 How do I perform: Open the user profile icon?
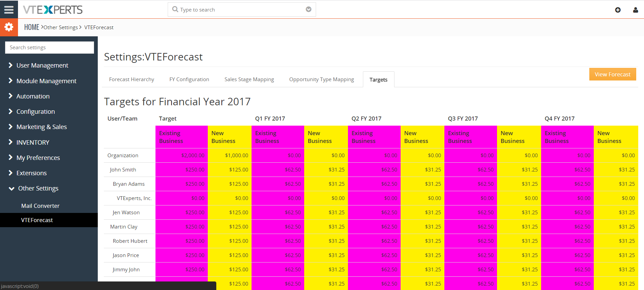click(636, 10)
